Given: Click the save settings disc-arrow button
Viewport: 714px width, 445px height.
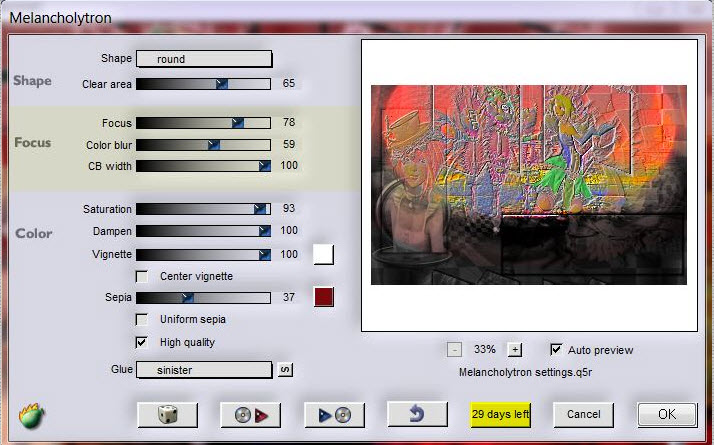Looking at the screenshot, I should click(x=251, y=415).
